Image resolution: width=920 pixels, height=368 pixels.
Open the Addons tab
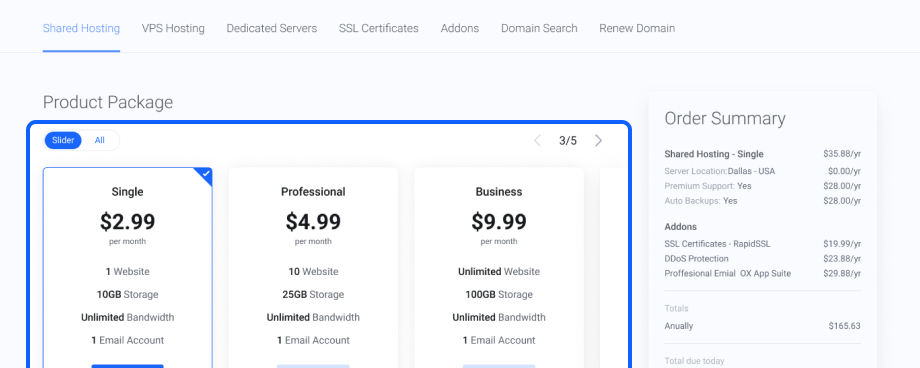pyautogui.click(x=459, y=28)
